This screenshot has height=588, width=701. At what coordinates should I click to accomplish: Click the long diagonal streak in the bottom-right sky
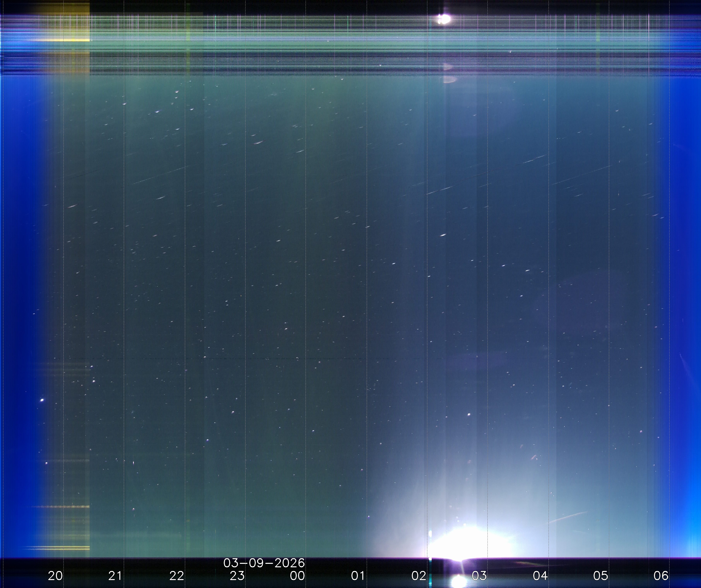tap(568, 517)
